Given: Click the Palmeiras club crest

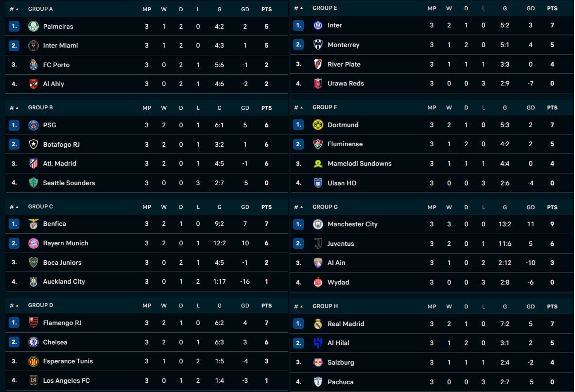Looking at the screenshot, I should coord(33,26).
